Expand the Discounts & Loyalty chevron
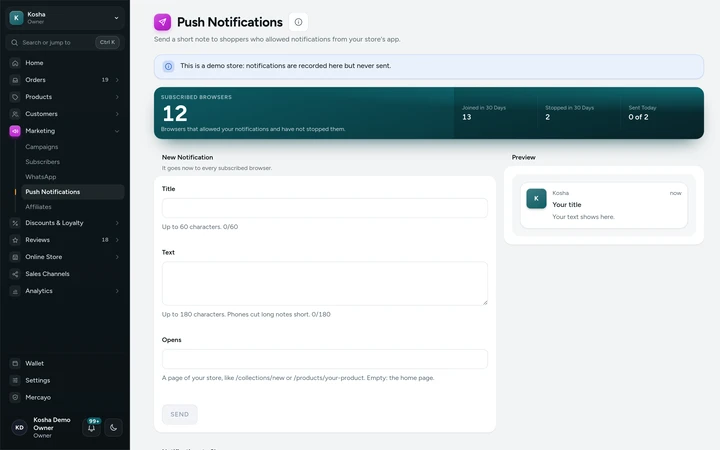This screenshot has height=450, width=720. coord(117,223)
